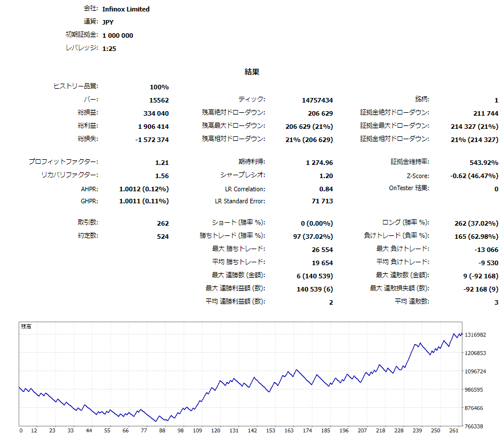Screen dimensions: 504x437
Task: Select the largest winning trade 26 554
Action: coord(322,250)
